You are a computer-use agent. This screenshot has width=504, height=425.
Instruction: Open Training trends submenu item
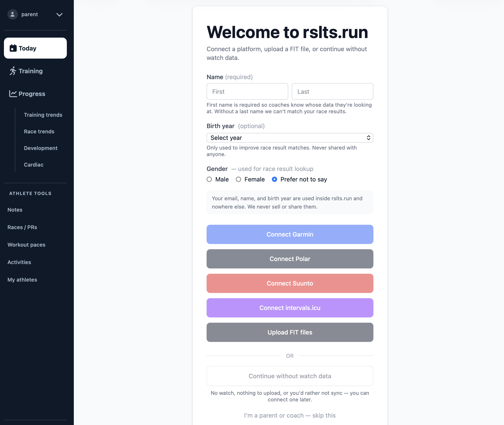[x=43, y=115]
